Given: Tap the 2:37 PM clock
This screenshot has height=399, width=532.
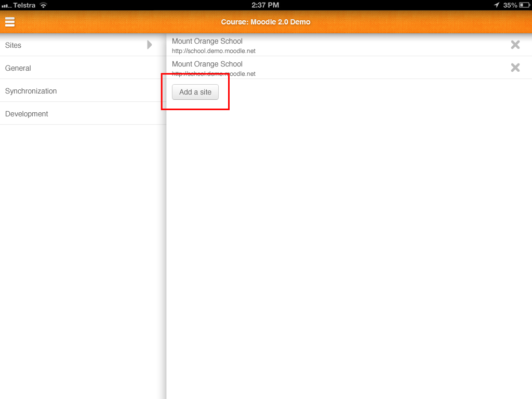Looking at the screenshot, I should 265,5.
